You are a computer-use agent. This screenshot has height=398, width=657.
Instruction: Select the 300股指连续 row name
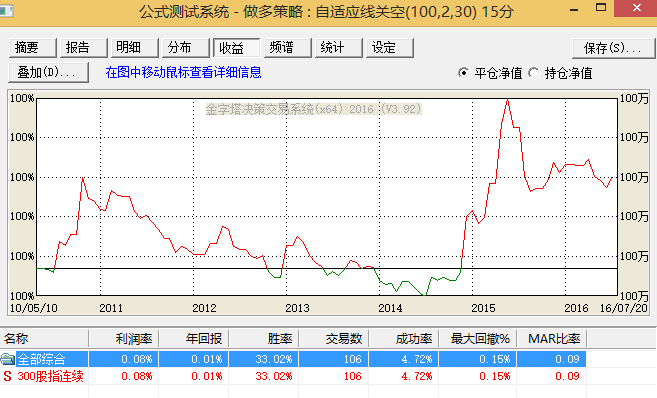click(x=50, y=376)
